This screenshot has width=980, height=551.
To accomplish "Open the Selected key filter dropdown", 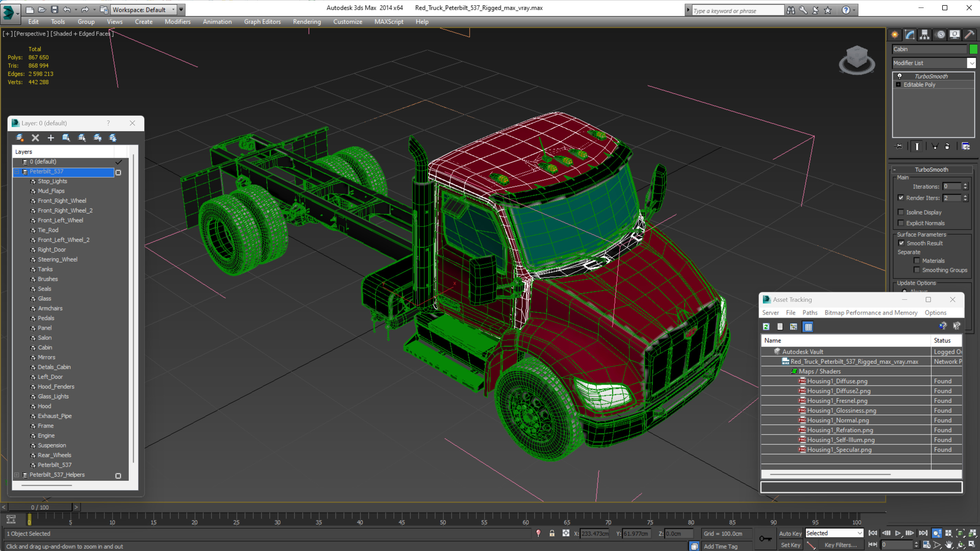I will click(x=834, y=533).
